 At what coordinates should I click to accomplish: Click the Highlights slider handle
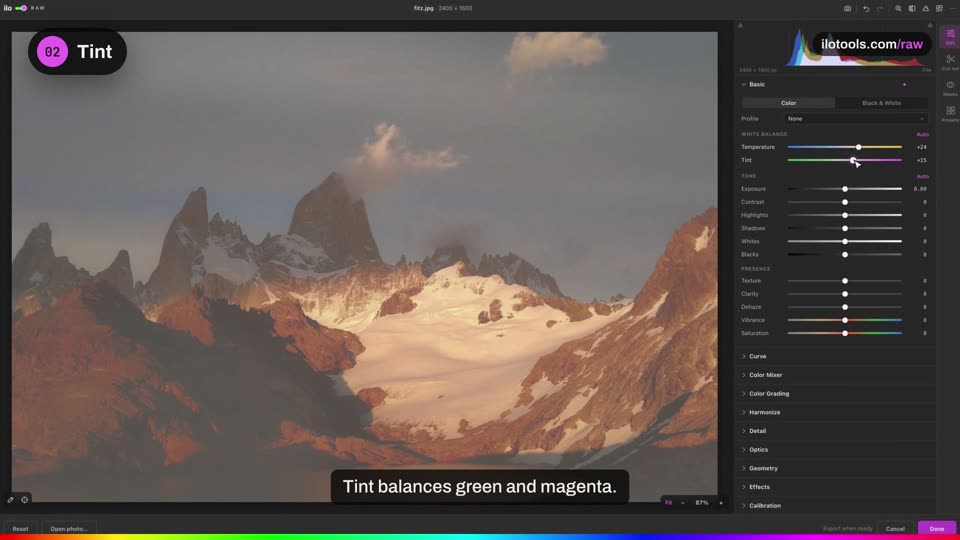point(845,216)
